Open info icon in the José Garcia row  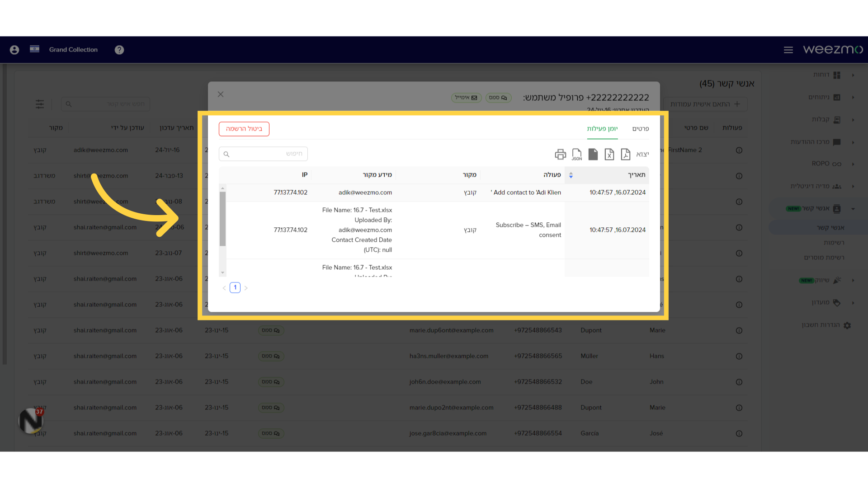point(739,434)
